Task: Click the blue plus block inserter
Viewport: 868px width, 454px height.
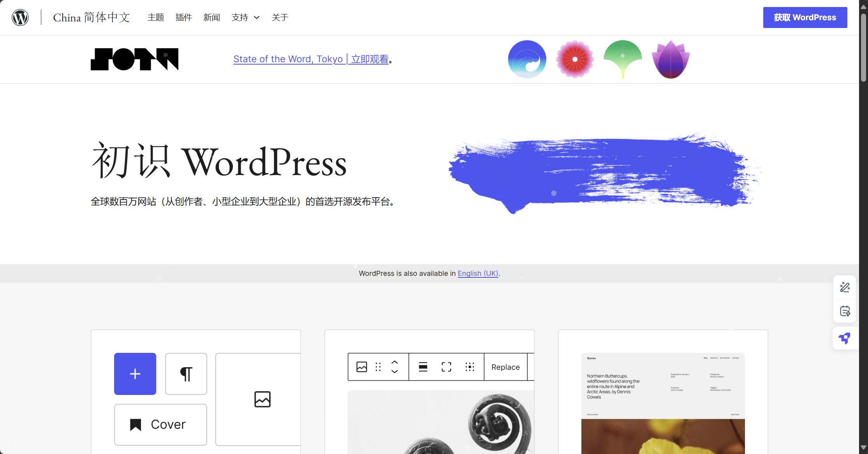Action: click(x=135, y=373)
